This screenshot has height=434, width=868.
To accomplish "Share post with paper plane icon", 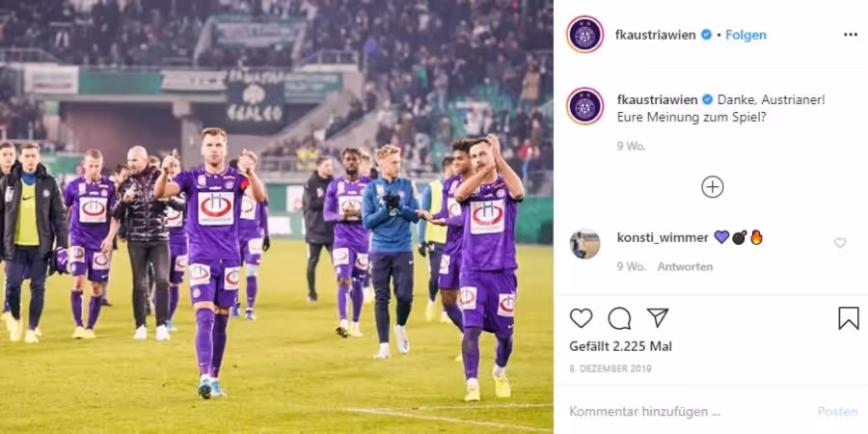I will [658, 317].
